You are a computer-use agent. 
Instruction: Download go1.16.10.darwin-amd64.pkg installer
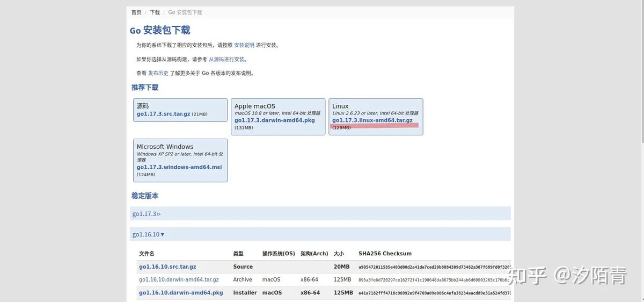click(181, 293)
